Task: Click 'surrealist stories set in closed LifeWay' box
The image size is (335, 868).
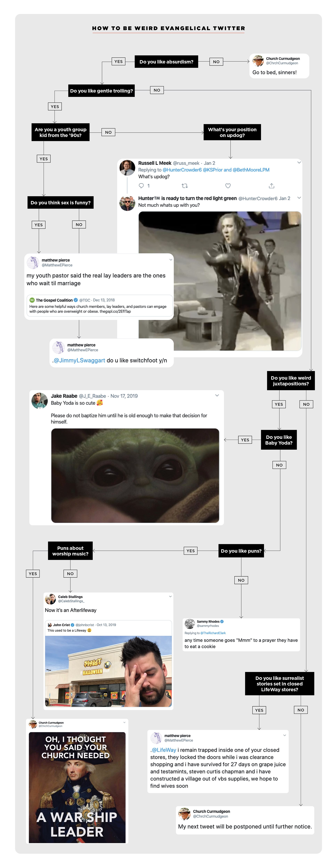Action: [280, 684]
